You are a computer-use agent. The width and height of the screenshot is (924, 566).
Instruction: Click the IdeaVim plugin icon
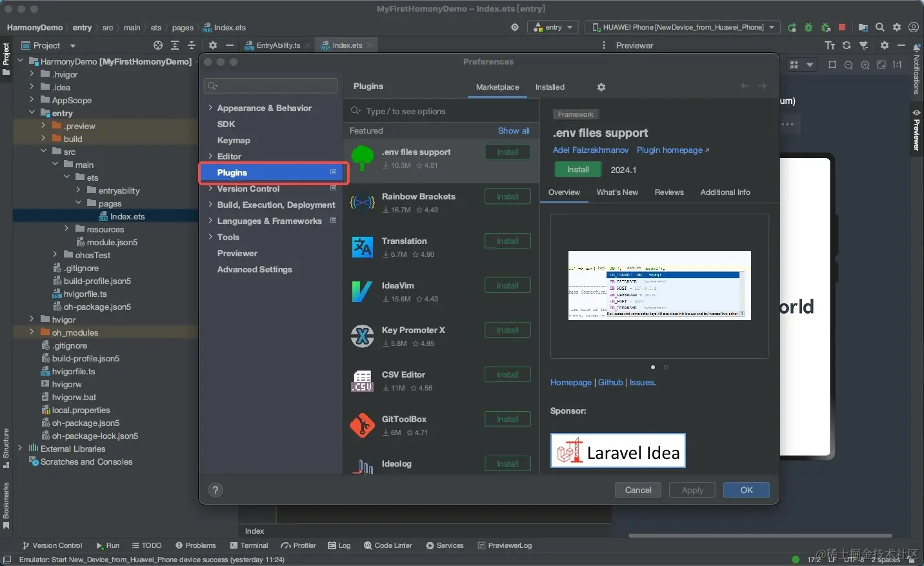point(362,292)
